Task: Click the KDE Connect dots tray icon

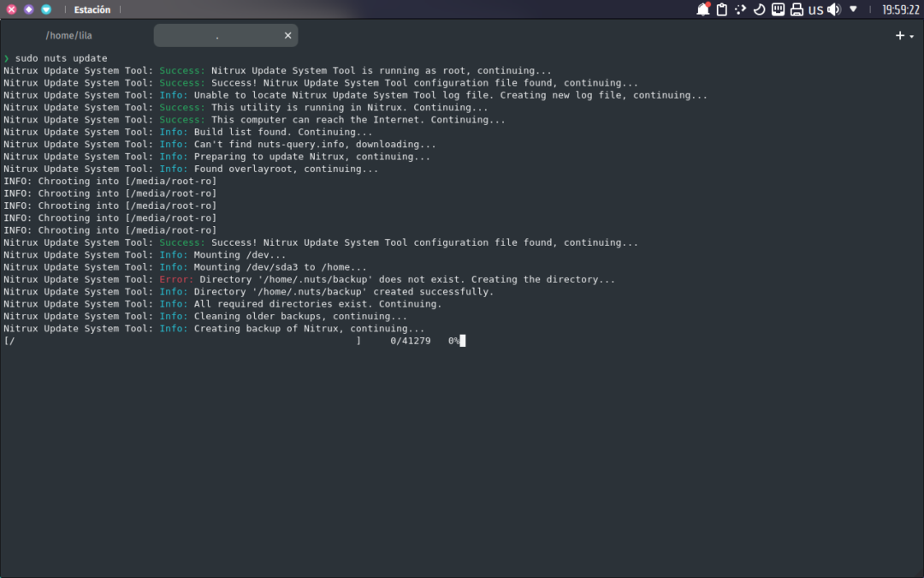Action: (x=740, y=9)
